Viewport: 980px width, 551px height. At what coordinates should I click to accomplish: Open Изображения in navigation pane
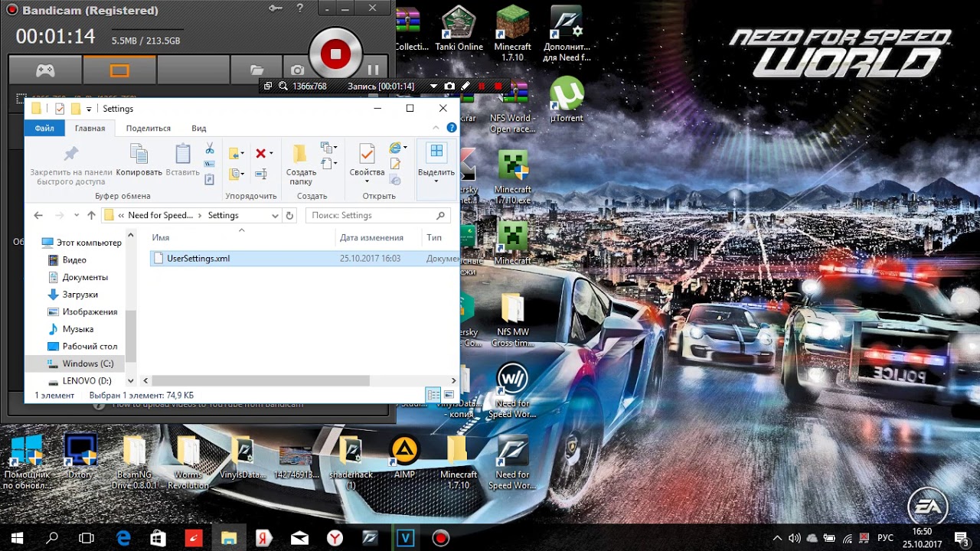pos(82,311)
